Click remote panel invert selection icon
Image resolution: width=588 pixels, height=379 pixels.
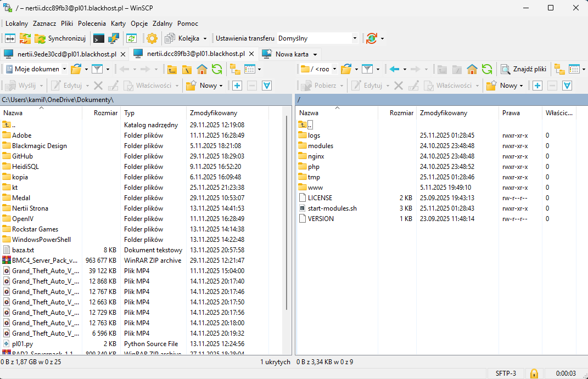(x=567, y=86)
